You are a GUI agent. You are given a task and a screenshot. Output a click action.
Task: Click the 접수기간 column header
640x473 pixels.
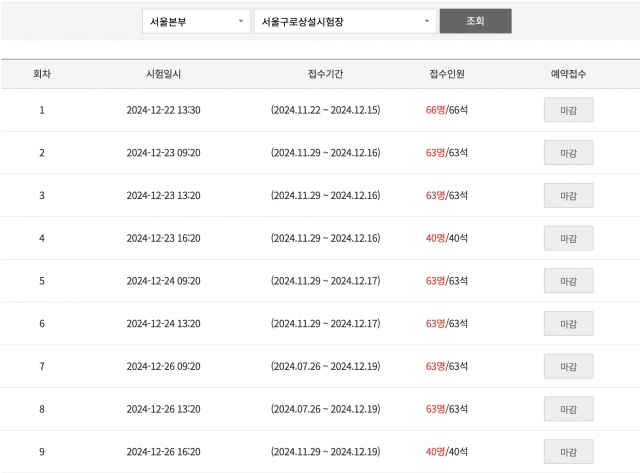tap(325, 74)
